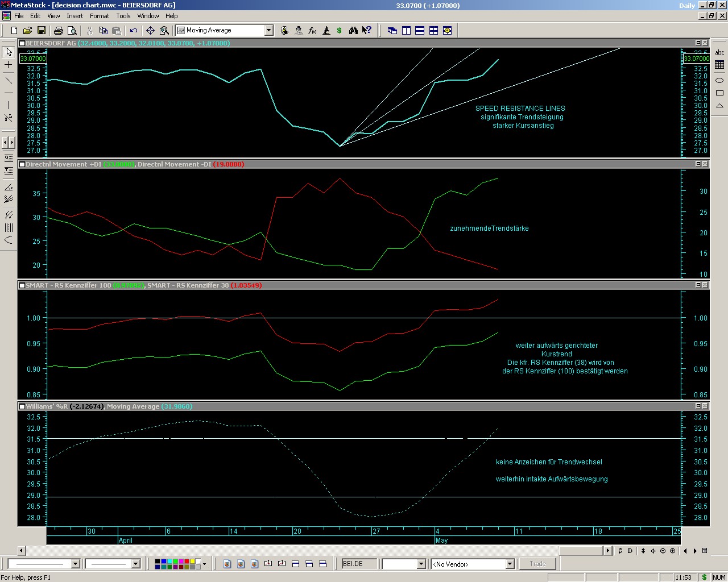Select the Ellipse drawing tool on right
Image resolution: width=728 pixels, height=582 pixels.
[x=719, y=80]
